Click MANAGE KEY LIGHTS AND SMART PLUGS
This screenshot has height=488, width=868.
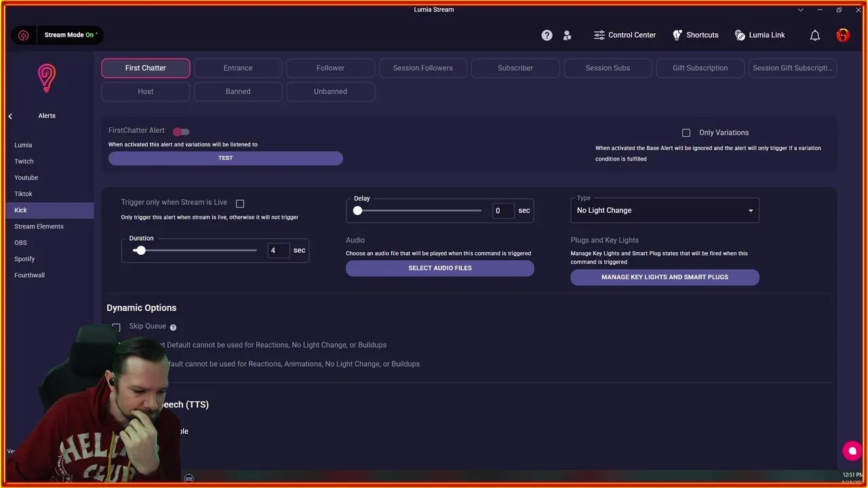(x=665, y=277)
